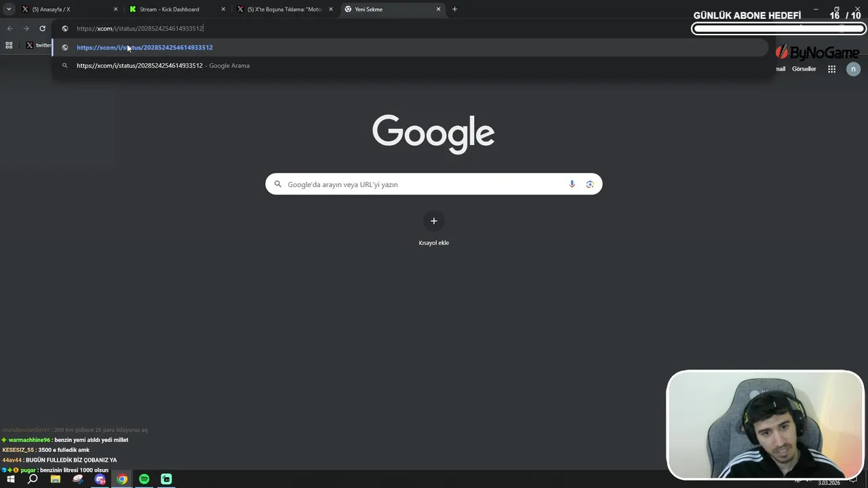Add shortcut with the plus circle
868x488 pixels.
pos(433,221)
